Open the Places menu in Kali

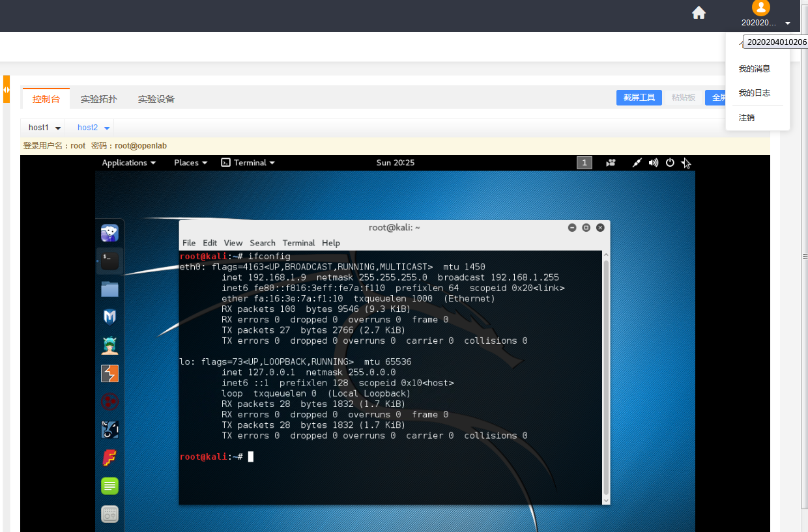[x=190, y=163]
